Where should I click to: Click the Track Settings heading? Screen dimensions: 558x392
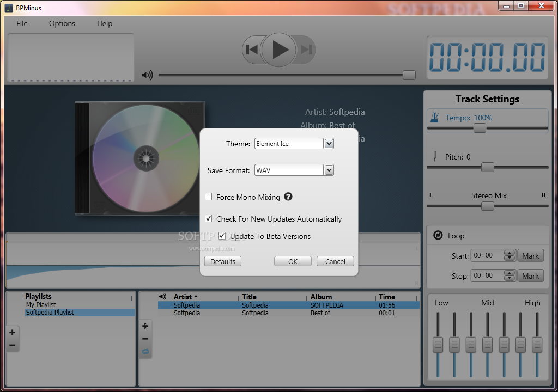point(487,99)
